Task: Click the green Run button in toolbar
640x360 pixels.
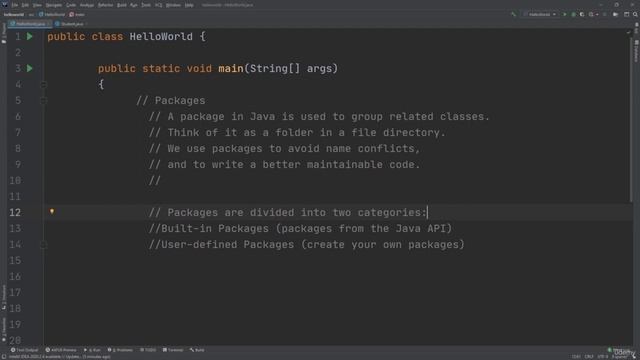Action: (x=565, y=14)
